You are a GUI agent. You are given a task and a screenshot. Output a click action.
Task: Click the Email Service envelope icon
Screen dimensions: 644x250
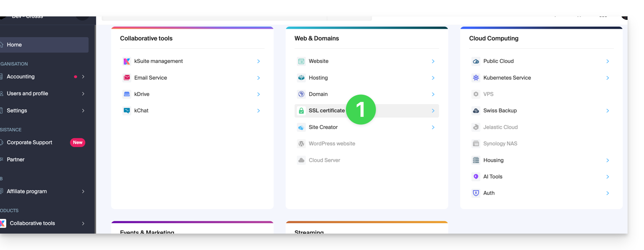pos(126,78)
